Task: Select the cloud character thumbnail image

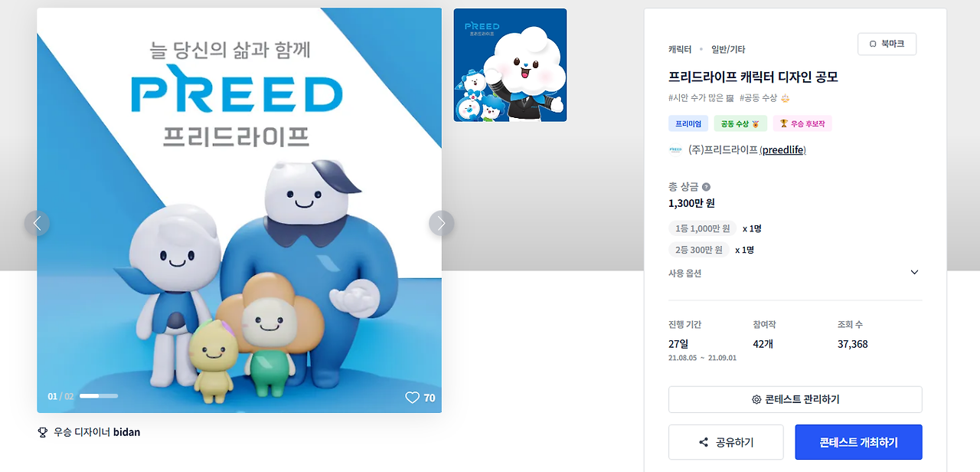Action: point(510,65)
